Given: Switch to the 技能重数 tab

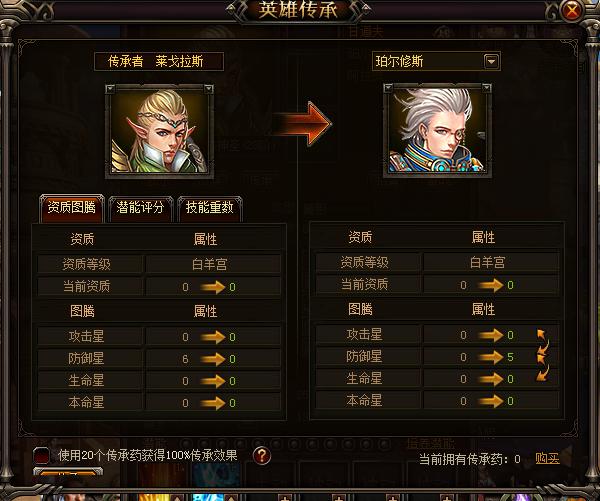Looking at the screenshot, I should (x=210, y=208).
